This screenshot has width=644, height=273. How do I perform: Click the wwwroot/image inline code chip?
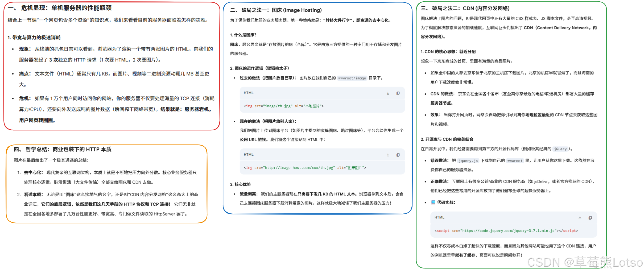pos(352,78)
